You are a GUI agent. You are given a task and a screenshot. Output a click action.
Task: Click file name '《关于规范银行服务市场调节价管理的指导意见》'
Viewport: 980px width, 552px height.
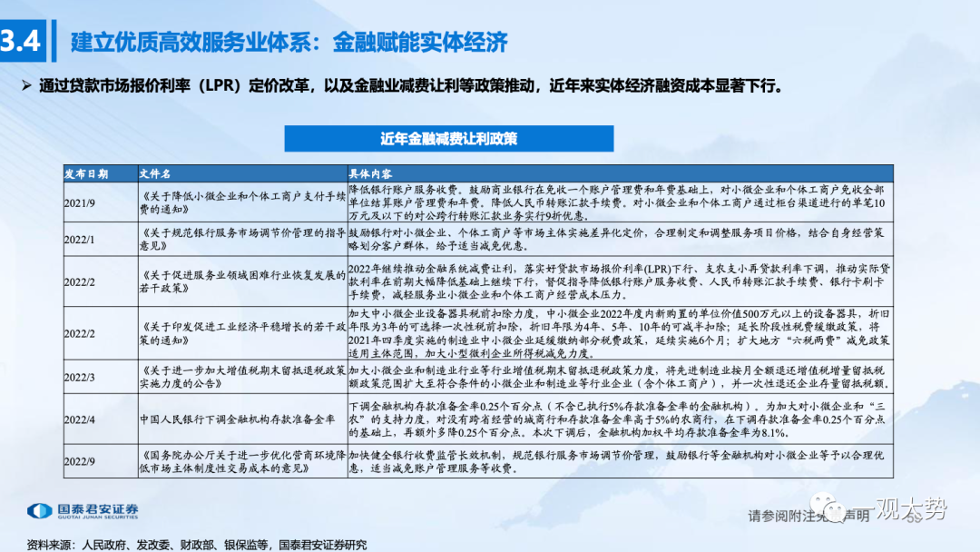[x=242, y=240]
